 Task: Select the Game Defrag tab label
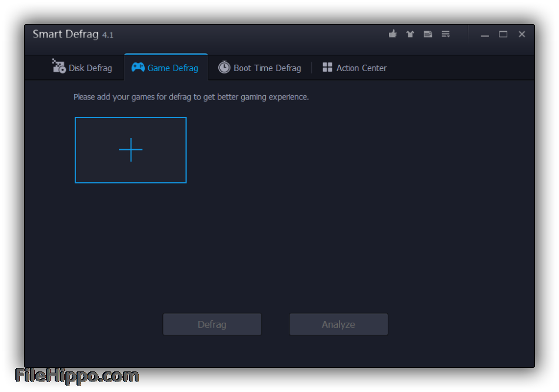[x=172, y=68]
